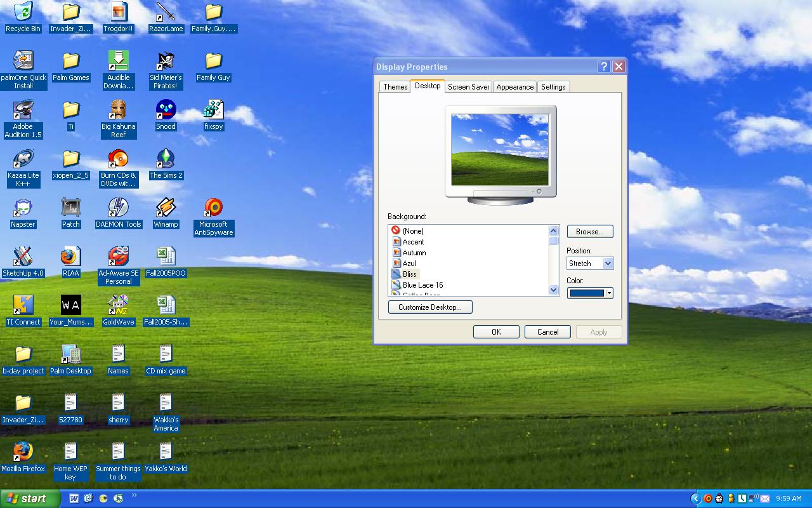
Task: Click the Cancel button
Action: (x=548, y=331)
